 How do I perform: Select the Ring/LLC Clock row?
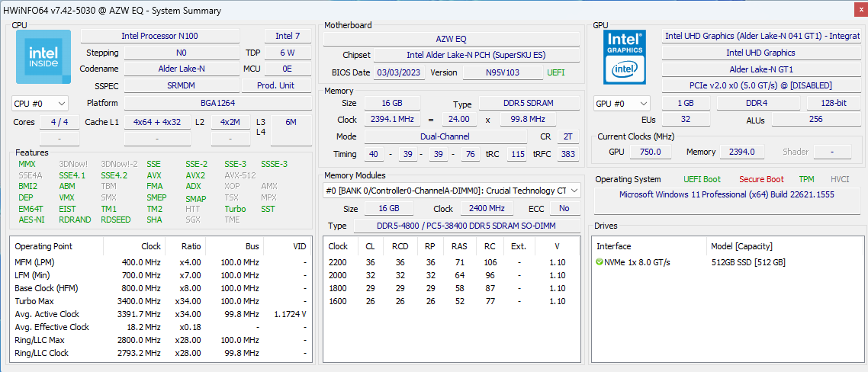point(160,353)
